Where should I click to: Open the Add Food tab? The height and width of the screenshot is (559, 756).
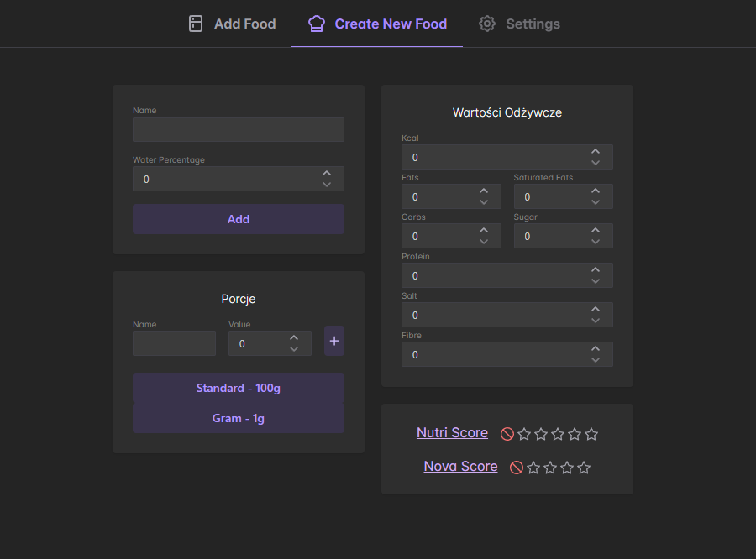tap(232, 24)
